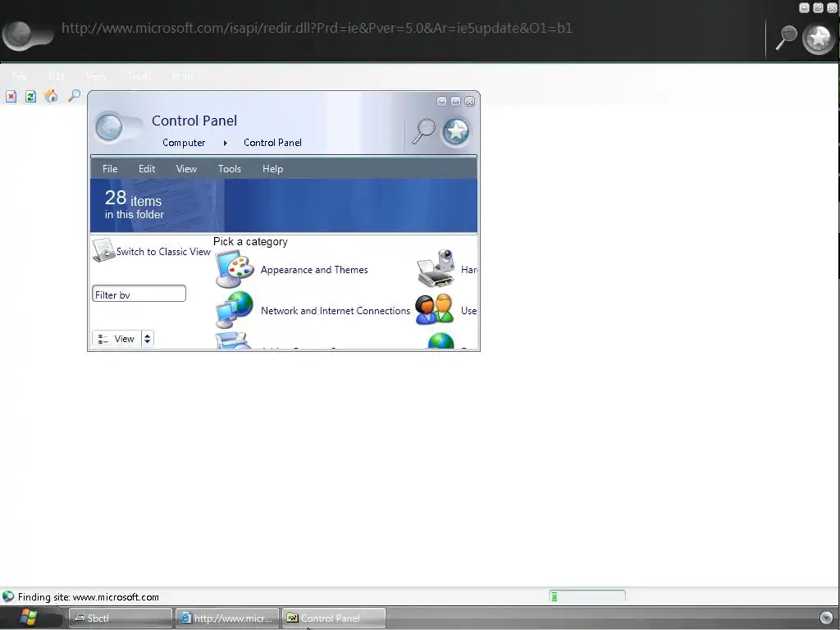Screen dimensions: 840x630
Task: Expand the breadcrumb arrow after Computer
Action: pos(225,143)
